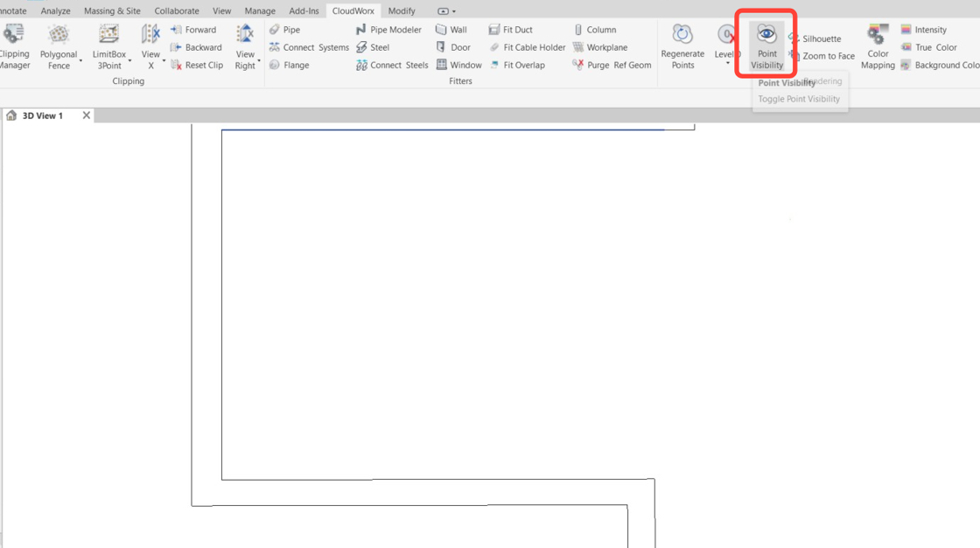
Task: Activate the Polygonal Fence tool
Action: pos(59,46)
